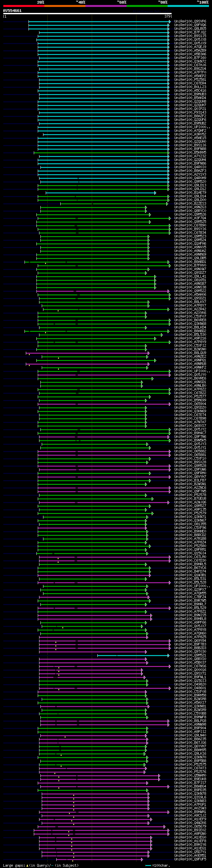Screen dimensions: 212x868
Task: Click the UniRef100_A9NMU8 label
Action: [x=190, y=364]
